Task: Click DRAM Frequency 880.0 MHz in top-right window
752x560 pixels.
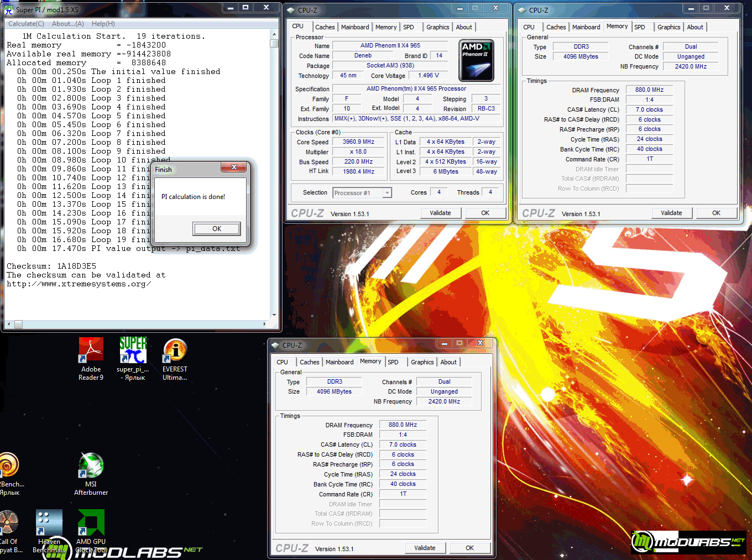Action: [649, 90]
